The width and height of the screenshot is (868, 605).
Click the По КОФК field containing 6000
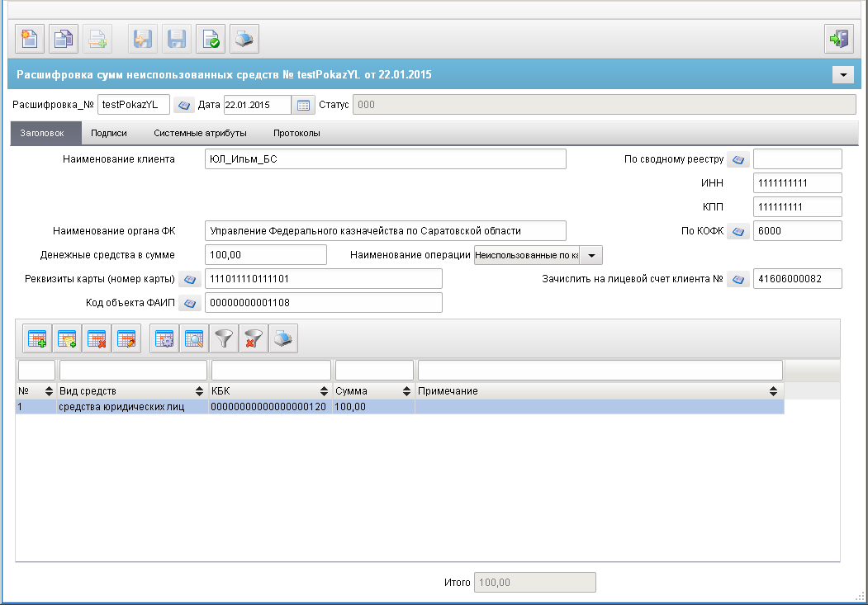pyautogui.click(x=798, y=231)
